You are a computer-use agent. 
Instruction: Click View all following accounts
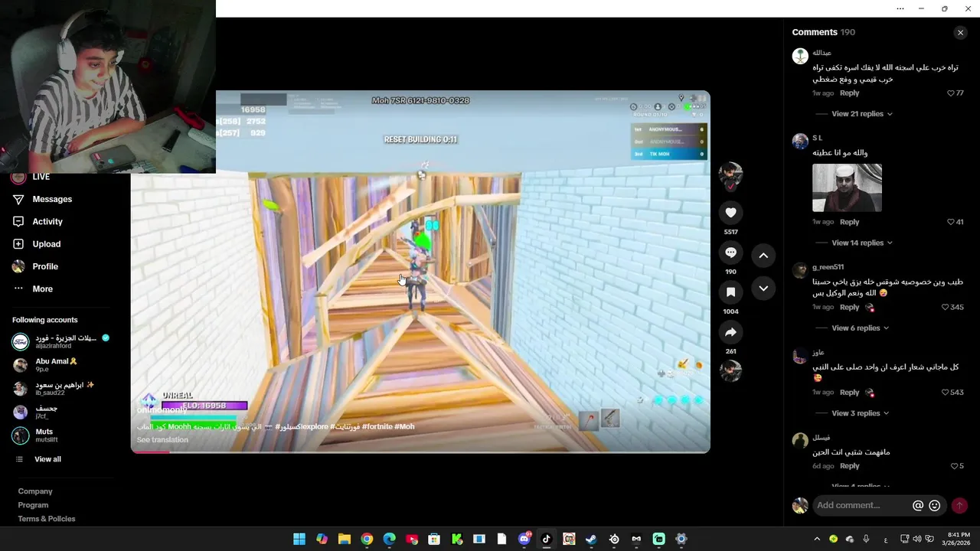pos(47,459)
